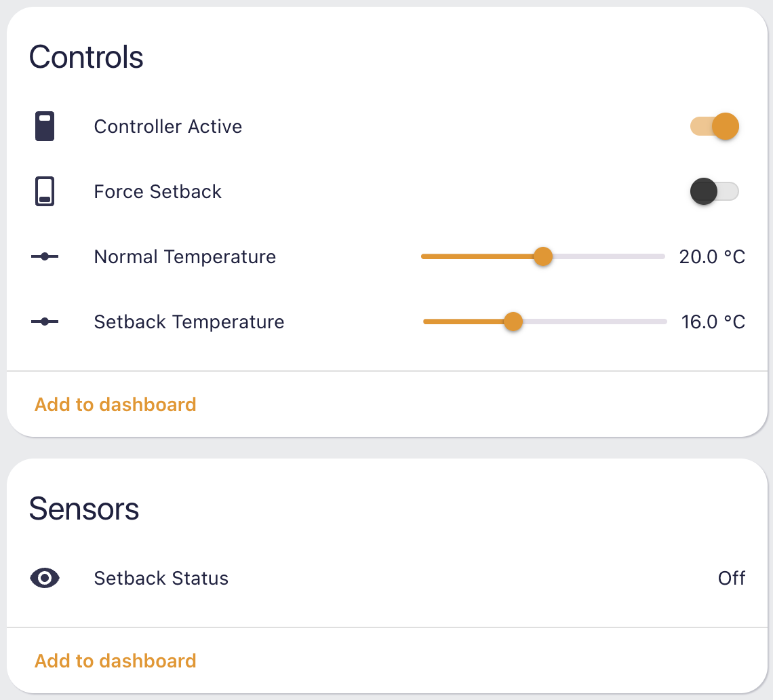This screenshot has width=773, height=700.
Task: Click the Setback Status Off value
Action: (x=732, y=578)
